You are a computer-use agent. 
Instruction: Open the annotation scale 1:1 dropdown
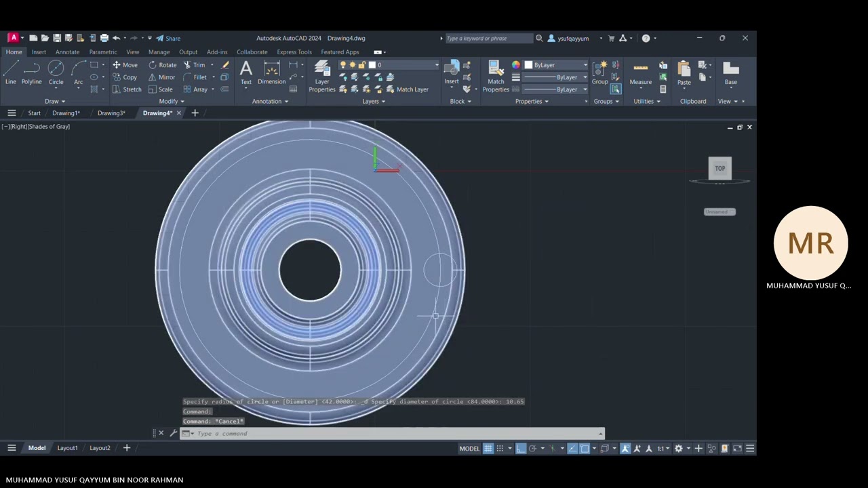pos(663,448)
